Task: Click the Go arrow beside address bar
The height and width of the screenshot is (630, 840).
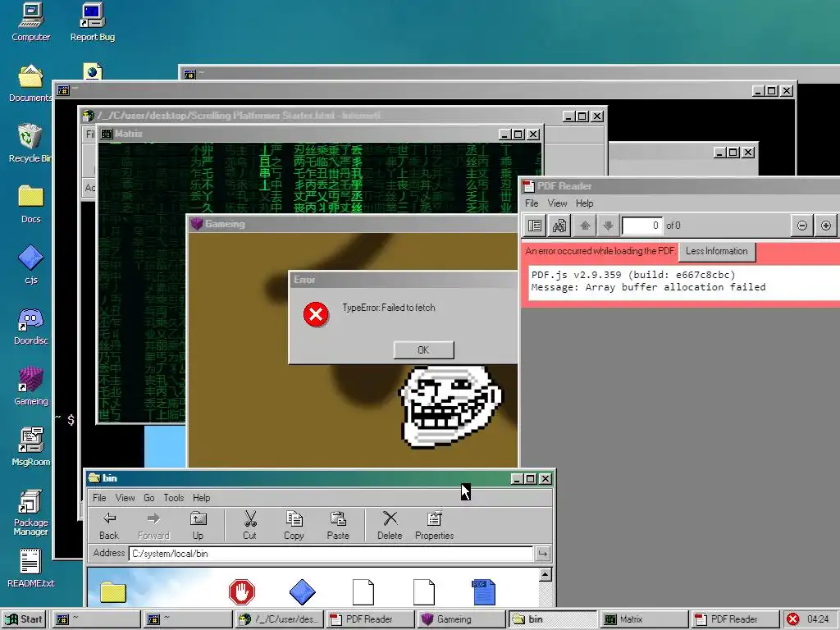Action: point(543,554)
